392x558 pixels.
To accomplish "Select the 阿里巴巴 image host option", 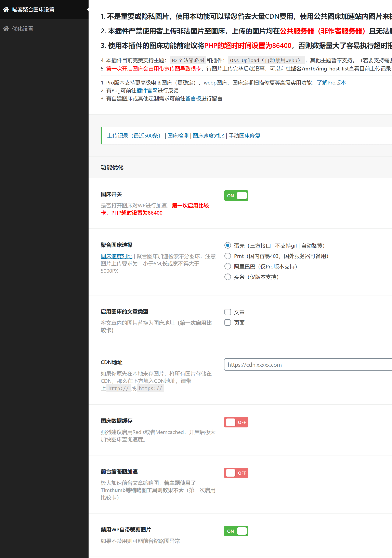I will pyautogui.click(x=227, y=266).
